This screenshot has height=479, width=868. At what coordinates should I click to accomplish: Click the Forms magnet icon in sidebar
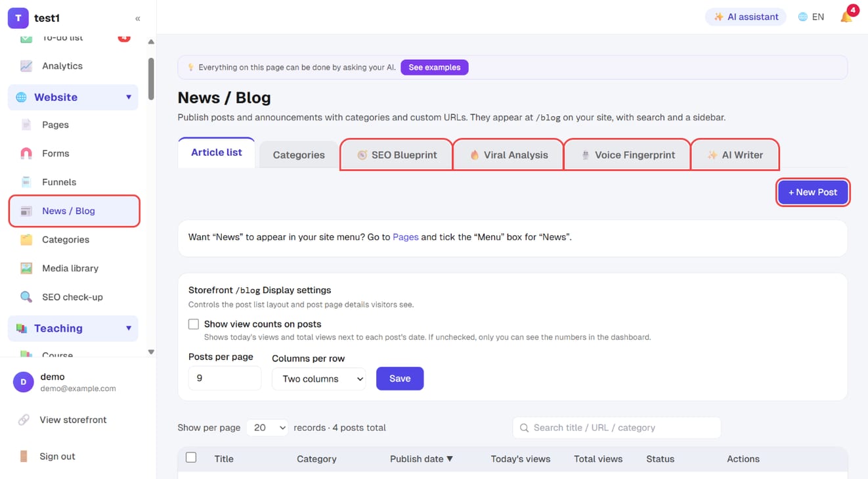pos(26,153)
